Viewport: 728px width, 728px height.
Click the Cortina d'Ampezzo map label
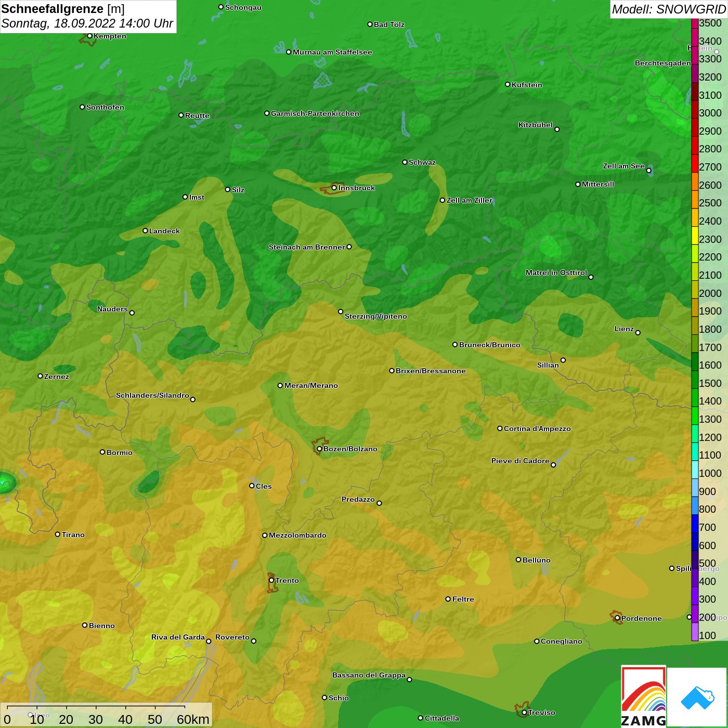[537, 428]
